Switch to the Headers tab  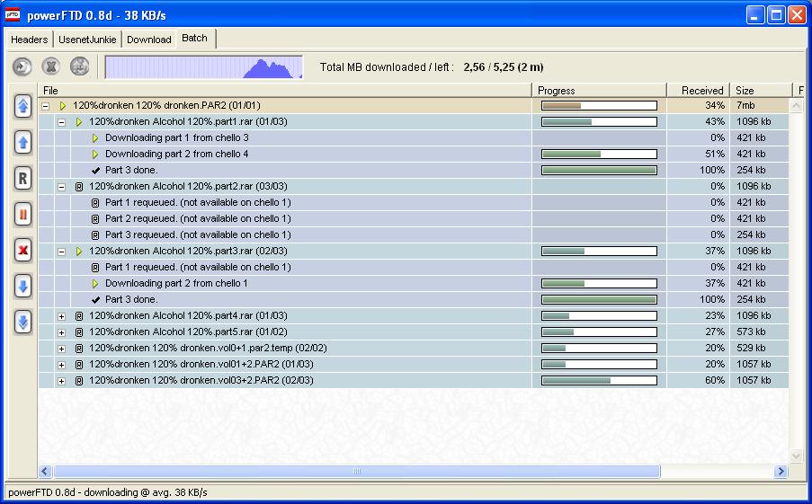pos(29,40)
